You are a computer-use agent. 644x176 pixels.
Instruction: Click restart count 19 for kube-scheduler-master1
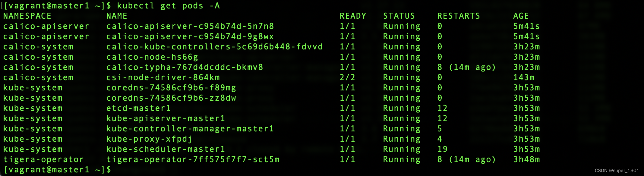tap(443, 149)
